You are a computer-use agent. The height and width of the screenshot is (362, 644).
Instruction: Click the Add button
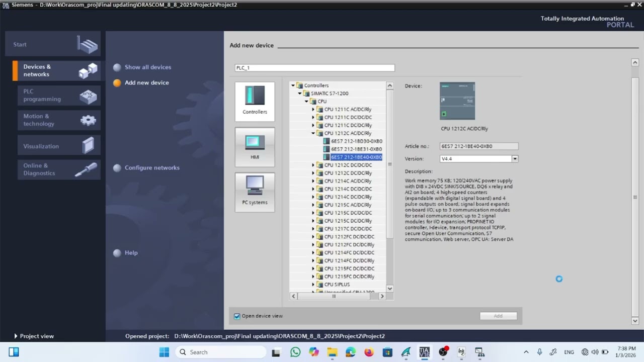point(498,316)
